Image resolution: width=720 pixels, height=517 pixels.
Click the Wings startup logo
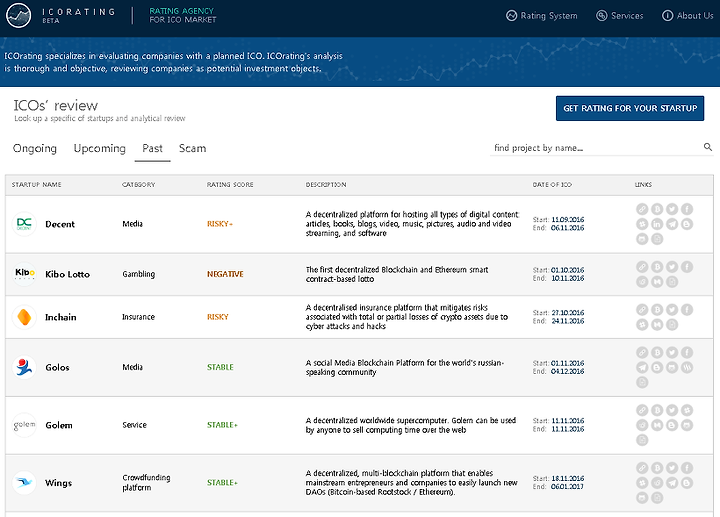[24, 483]
